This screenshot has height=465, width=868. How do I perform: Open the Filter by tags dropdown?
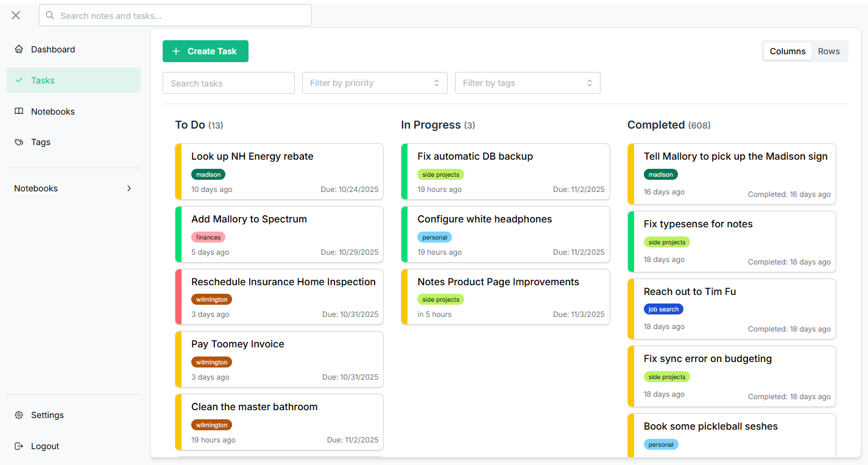click(528, 83)
